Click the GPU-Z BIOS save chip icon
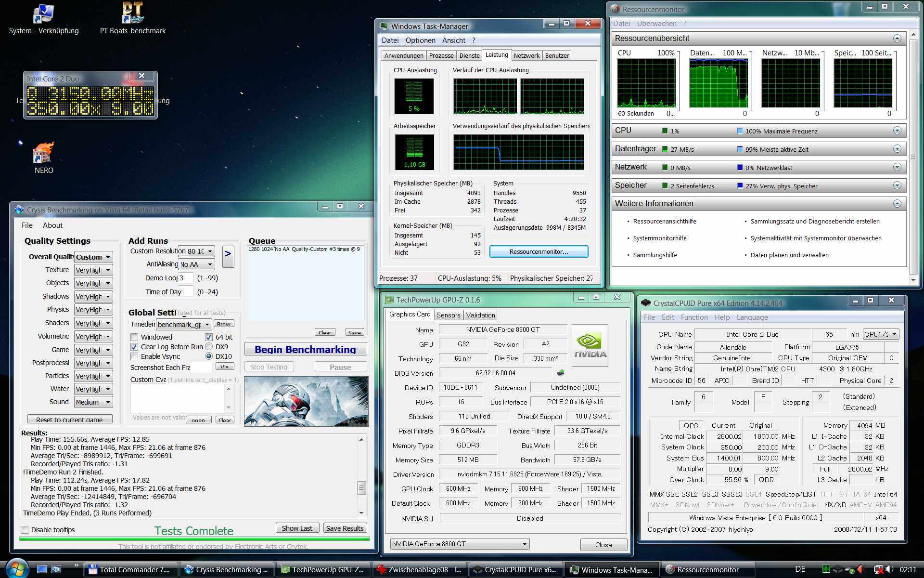The image size is (924, 578). pyautogui.click(x=560, y=373)
